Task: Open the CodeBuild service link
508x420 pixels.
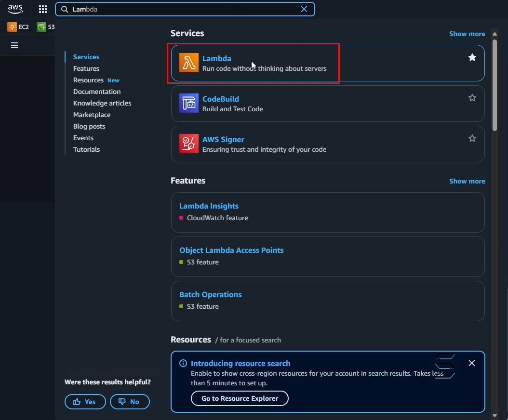Action: click(221, 99)
